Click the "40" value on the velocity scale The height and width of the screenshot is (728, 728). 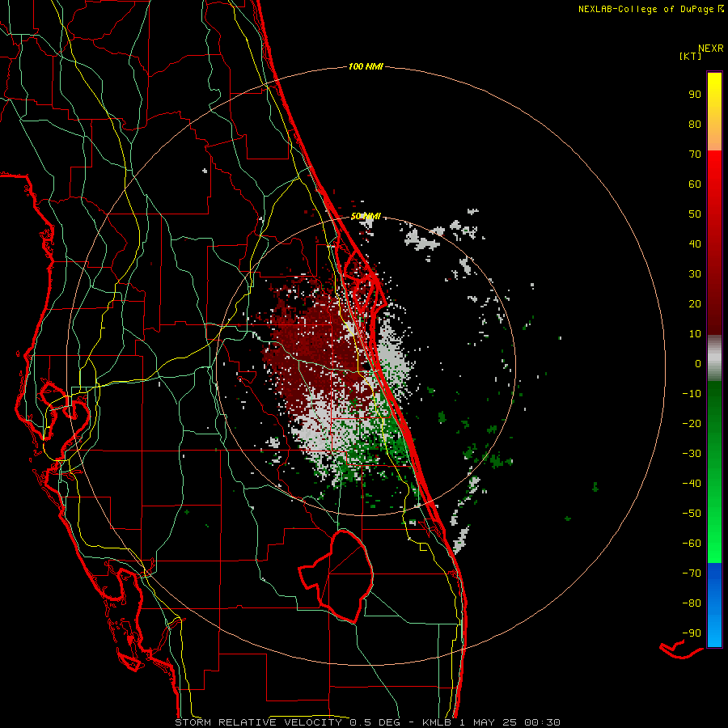(x=695, y=244)
